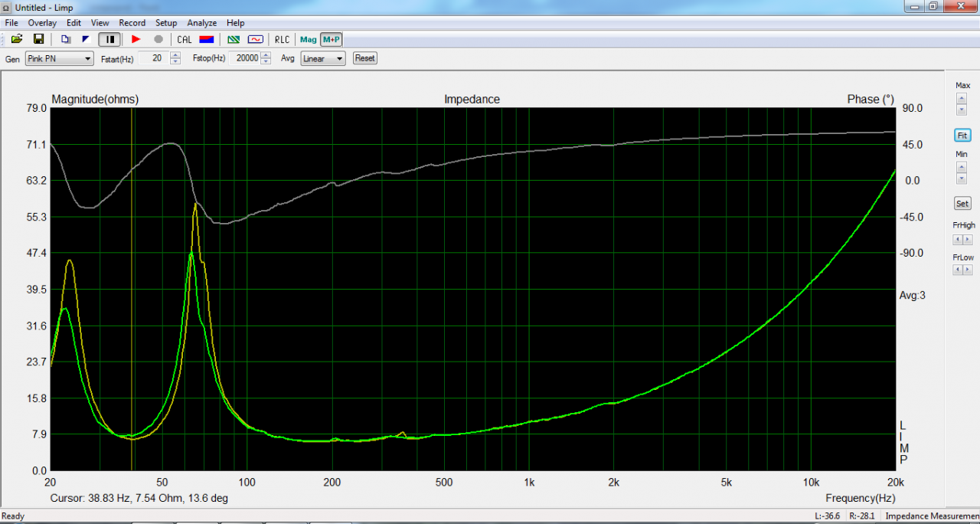This screenshot has height=524, width=980.
Task: Click the Set button
Action: (x=962, y=204)
